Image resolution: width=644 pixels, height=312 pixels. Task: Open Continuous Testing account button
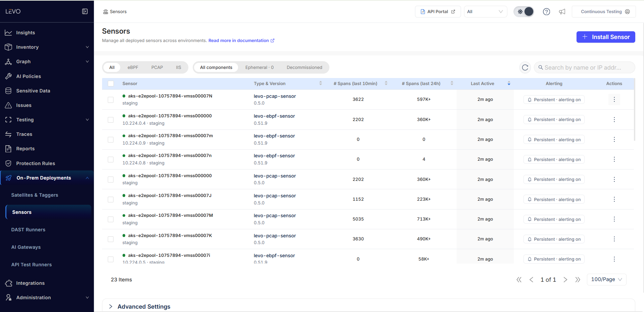(604, 12)
